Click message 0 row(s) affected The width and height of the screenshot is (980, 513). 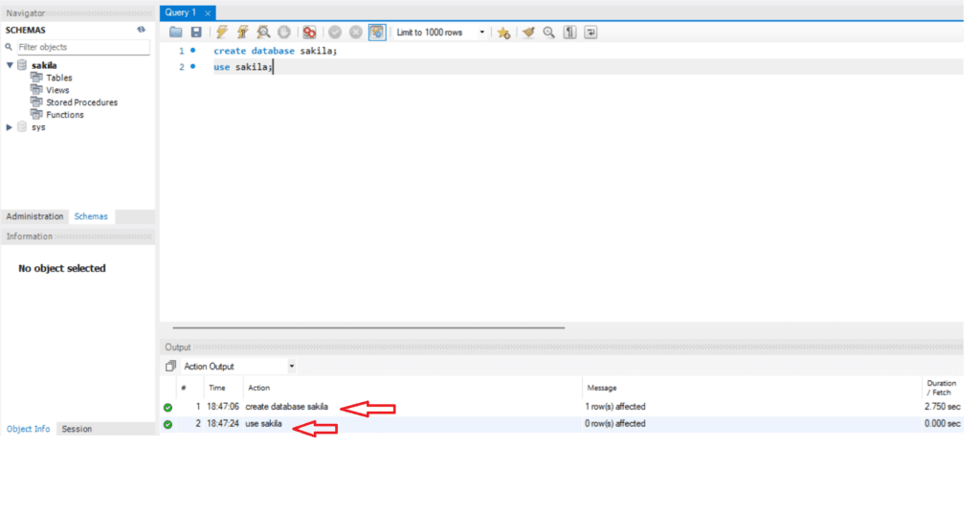pyautogui.click(x=615, y=424)
